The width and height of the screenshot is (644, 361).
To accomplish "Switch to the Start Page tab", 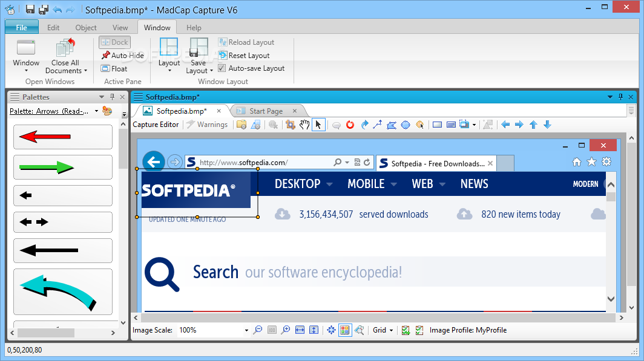I will (x=266, y=111).
